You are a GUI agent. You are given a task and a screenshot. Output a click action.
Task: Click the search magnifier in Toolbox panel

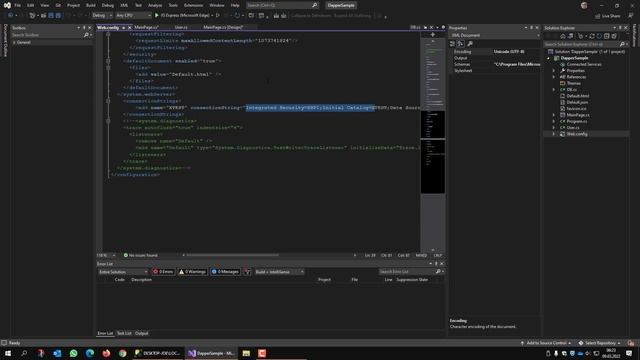86,35
